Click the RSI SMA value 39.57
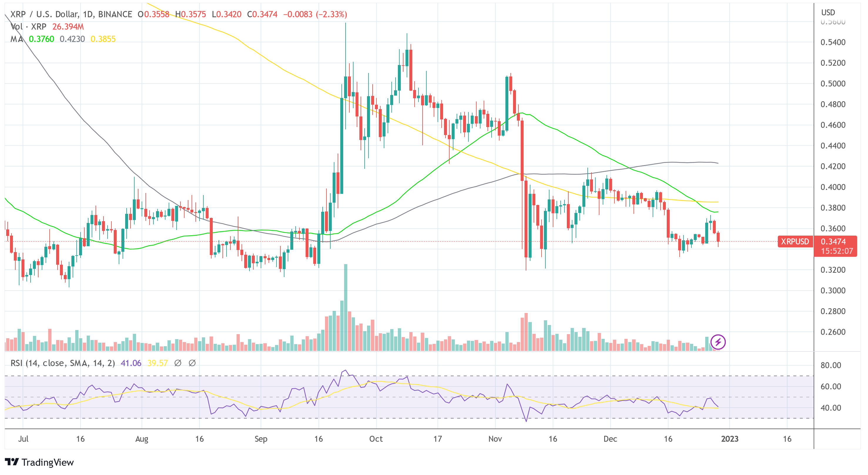The width and height of the screenshot is (868, 475). click(157, 363)
